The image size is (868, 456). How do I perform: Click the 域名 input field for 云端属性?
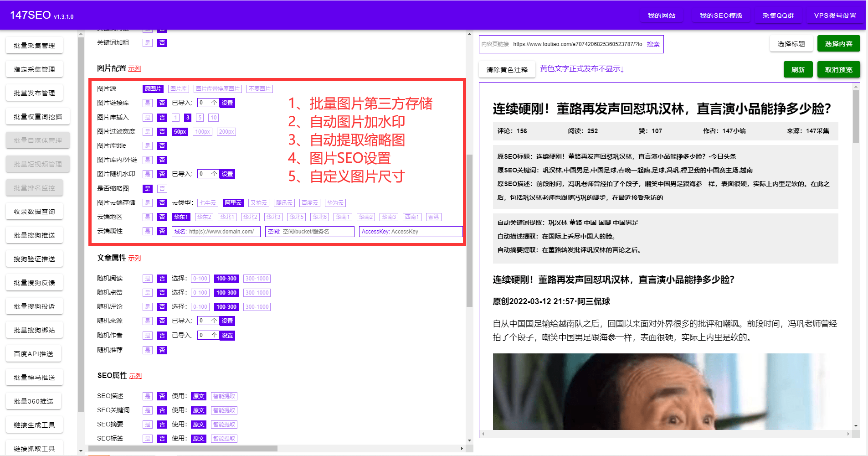216,231
